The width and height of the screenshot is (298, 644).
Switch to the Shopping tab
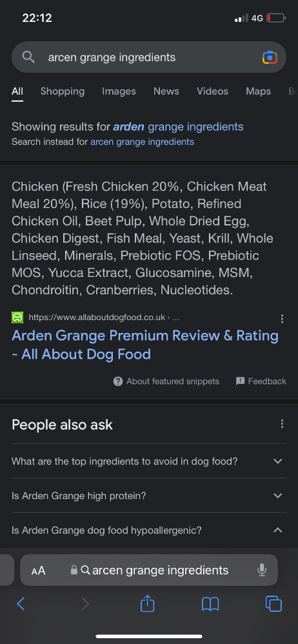click(x=63, y=91)
